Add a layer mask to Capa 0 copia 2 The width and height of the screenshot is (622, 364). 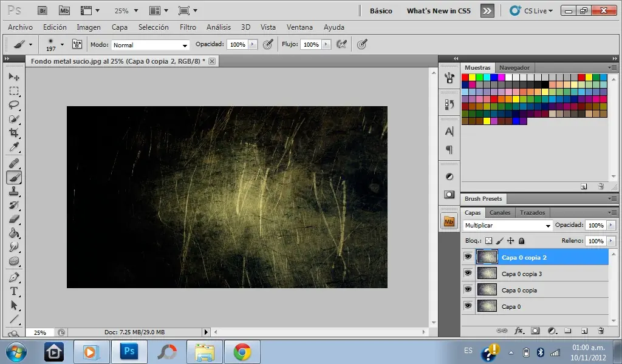pos(535,331)
